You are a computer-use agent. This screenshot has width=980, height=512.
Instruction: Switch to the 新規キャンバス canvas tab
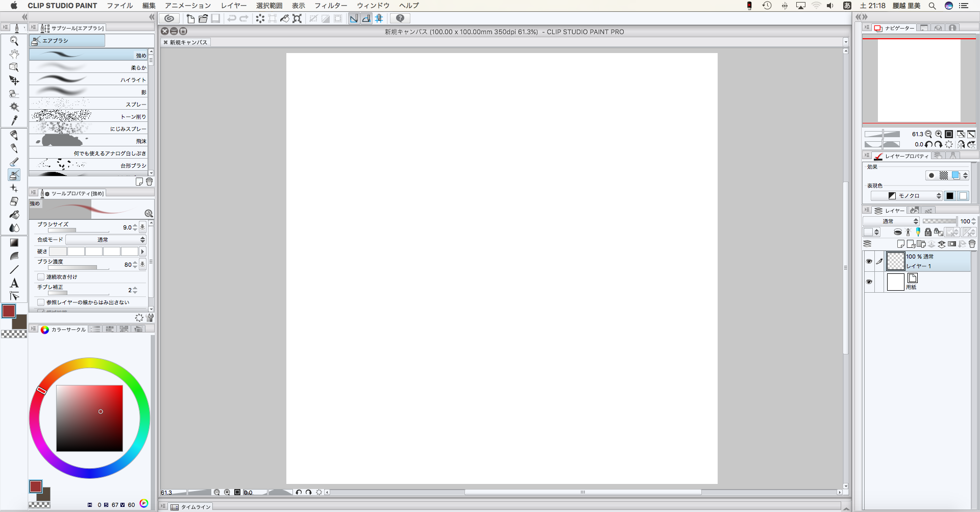(186, 42)
